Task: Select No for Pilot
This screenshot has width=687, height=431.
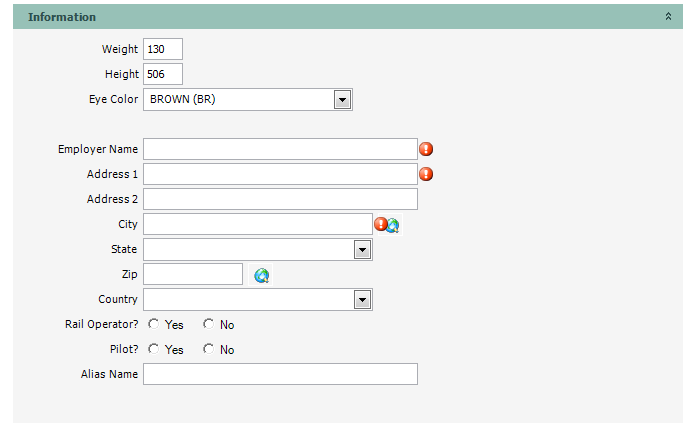Action: [209, 349]
